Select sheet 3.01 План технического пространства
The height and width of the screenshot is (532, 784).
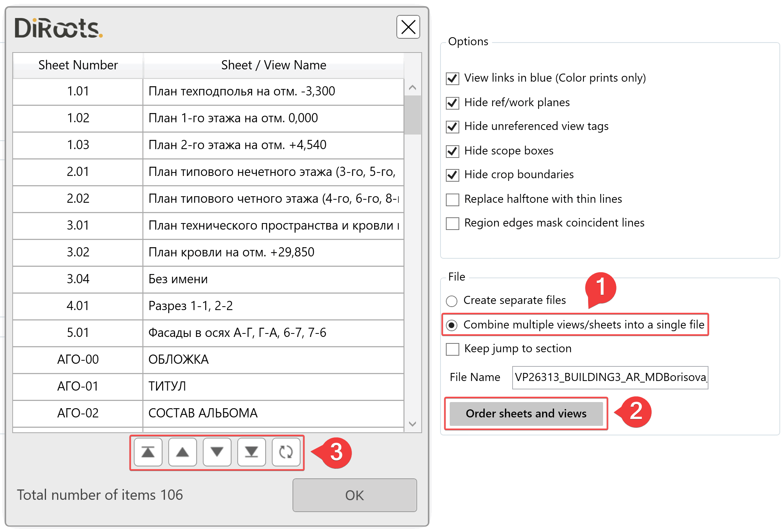coord(208,226)
